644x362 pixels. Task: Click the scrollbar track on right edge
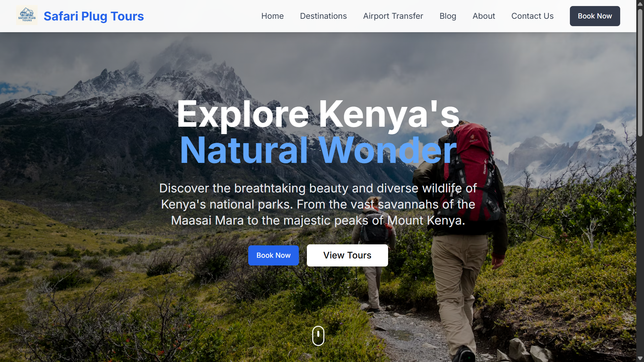click(x=640, y=201)
